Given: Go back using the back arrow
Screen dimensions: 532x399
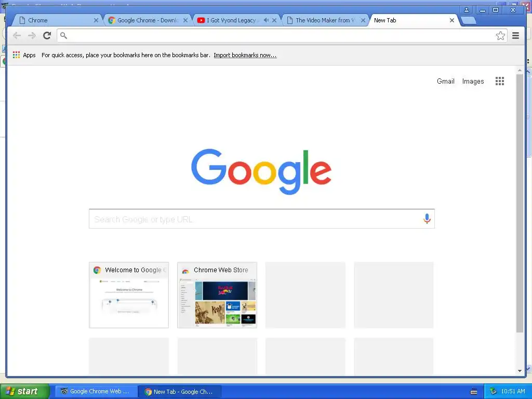Looking at the screenshot, I should click(17, 35).
